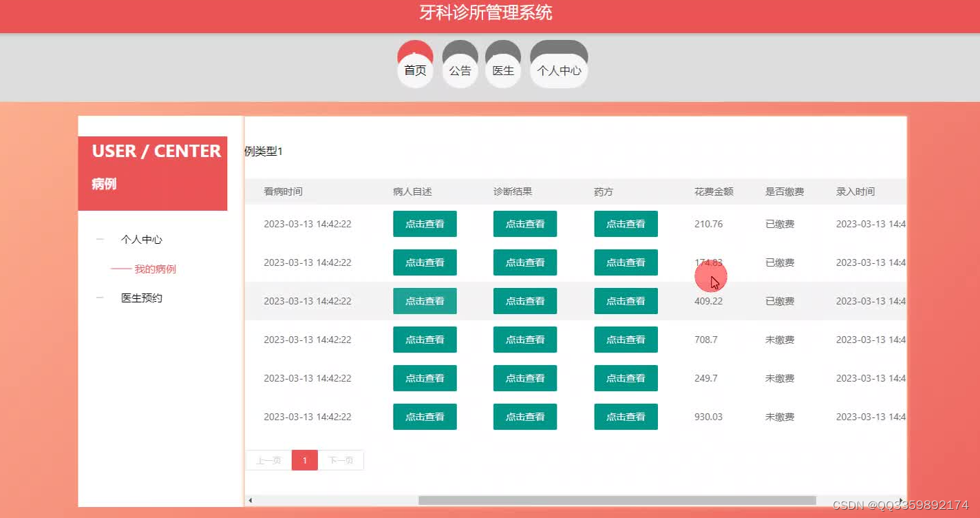View 病人自述 for the 930.03 row
The image size is (980, 518).
tap(425, 417)
